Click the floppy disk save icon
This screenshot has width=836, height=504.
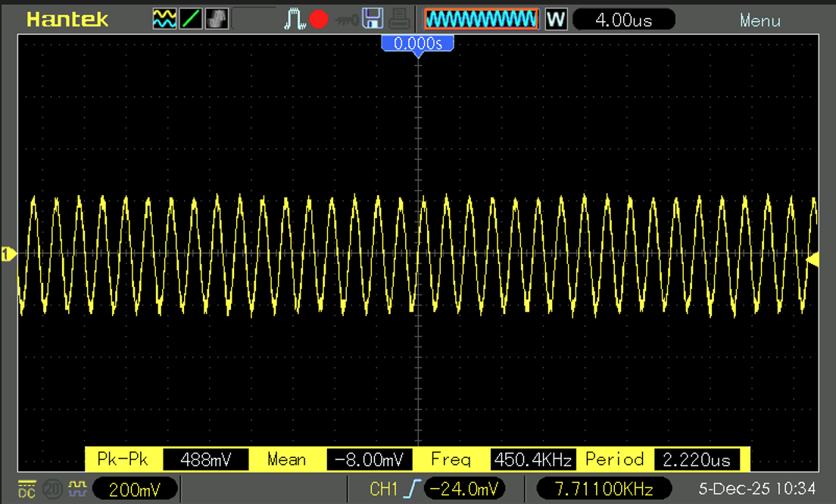pyautogui.click(x=372, y=20)
